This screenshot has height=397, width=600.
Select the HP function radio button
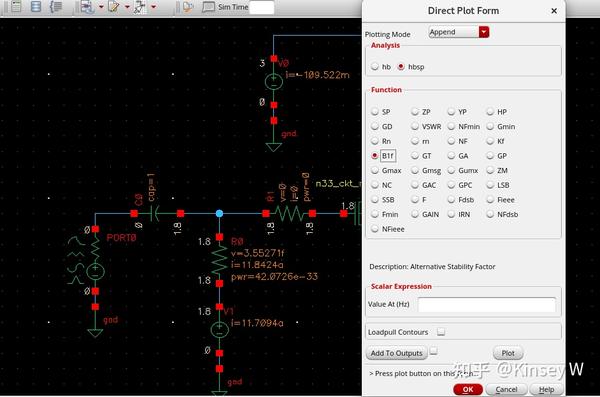click(x=490, y=111)
